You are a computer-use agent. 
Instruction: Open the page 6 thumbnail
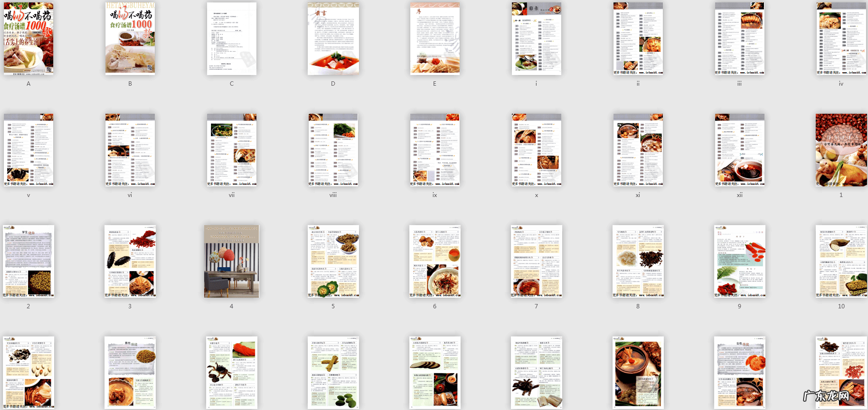[435, 261]
